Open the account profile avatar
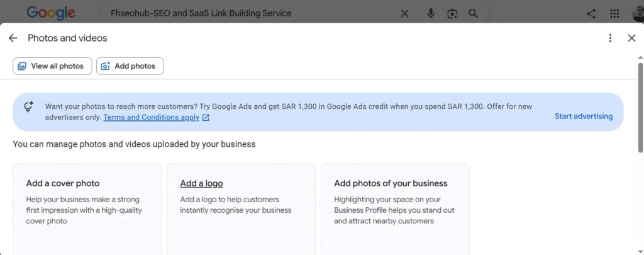 pos(638,14)
